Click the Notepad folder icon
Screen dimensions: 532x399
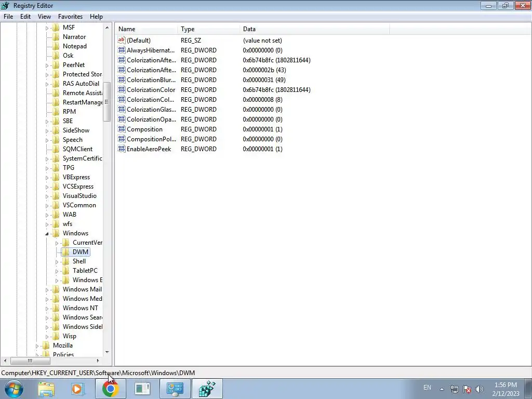(56, 46)
